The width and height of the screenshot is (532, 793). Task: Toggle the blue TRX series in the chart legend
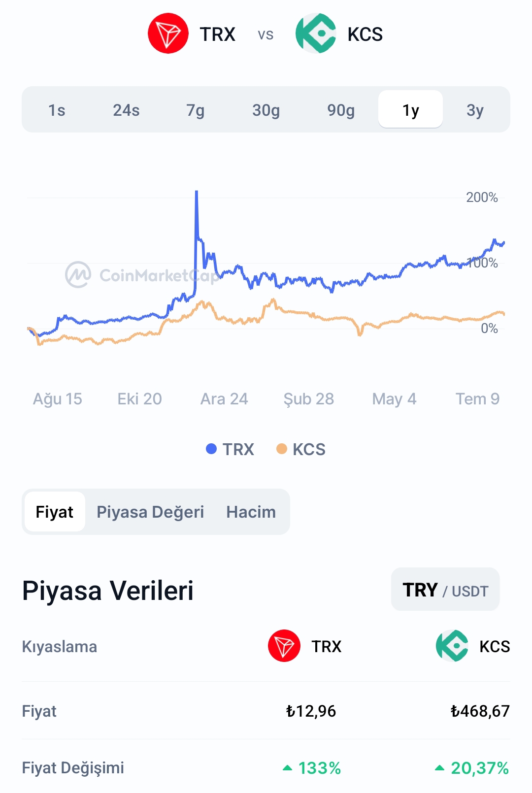(230, 449)
